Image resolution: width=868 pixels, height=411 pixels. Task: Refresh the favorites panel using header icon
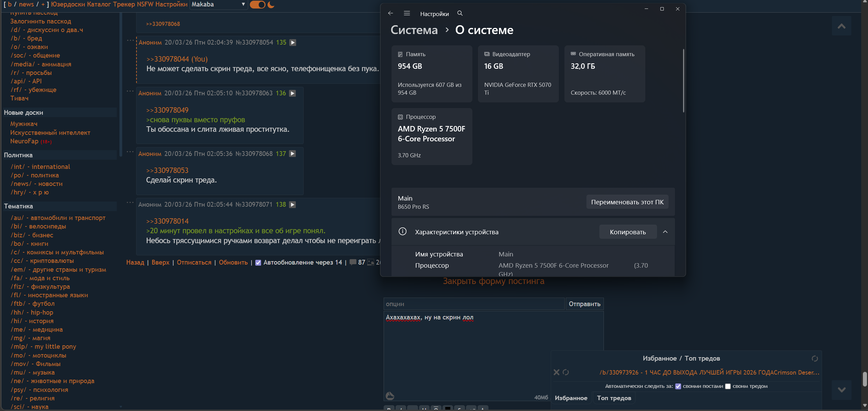coord(815,359)
